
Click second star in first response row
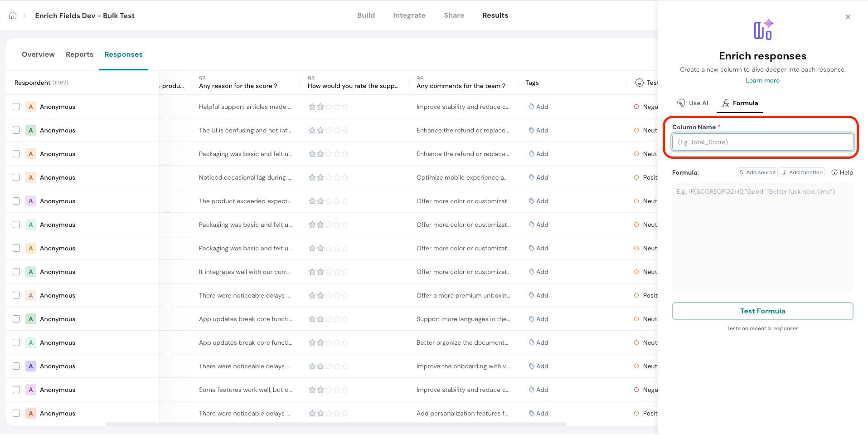(320, 107)
